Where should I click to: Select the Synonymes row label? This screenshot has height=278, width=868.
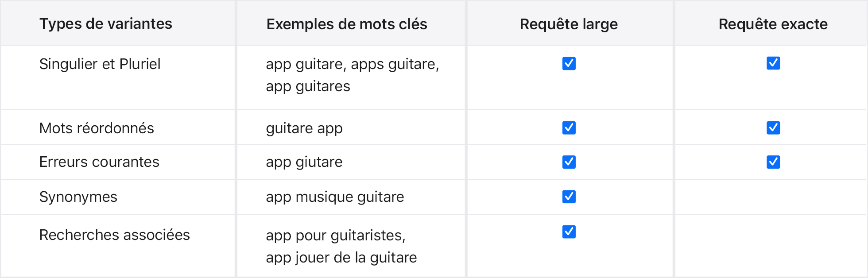pyautogui.click(x=78, y=197)
